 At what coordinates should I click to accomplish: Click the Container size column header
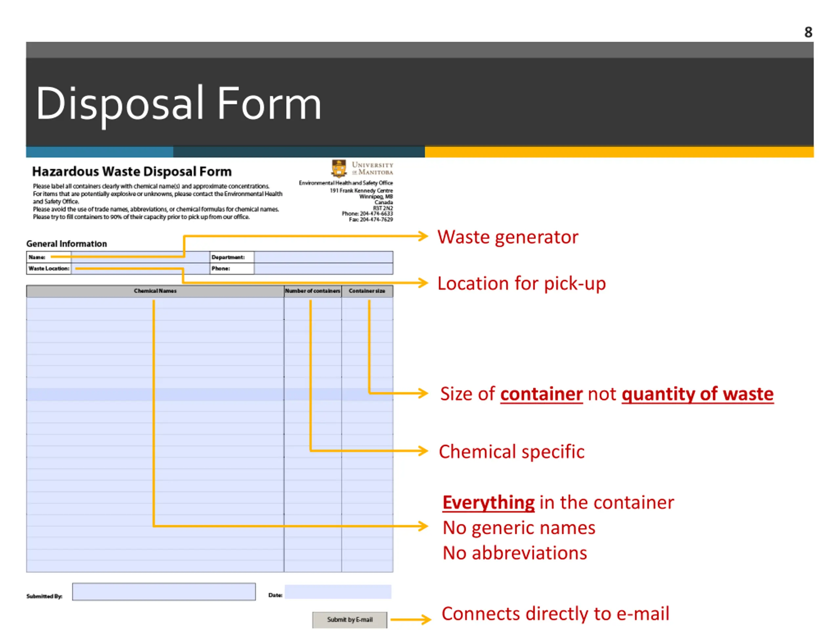click(367, 291)
